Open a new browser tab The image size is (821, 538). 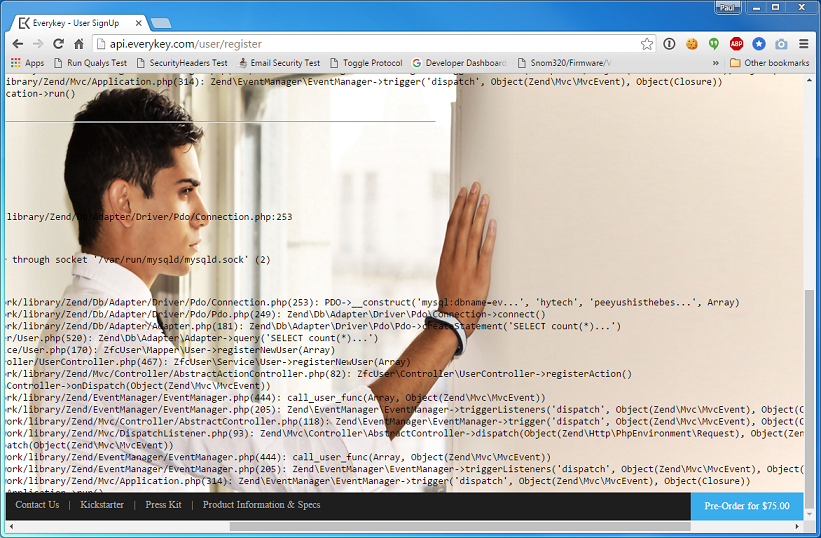click(160, 23)
